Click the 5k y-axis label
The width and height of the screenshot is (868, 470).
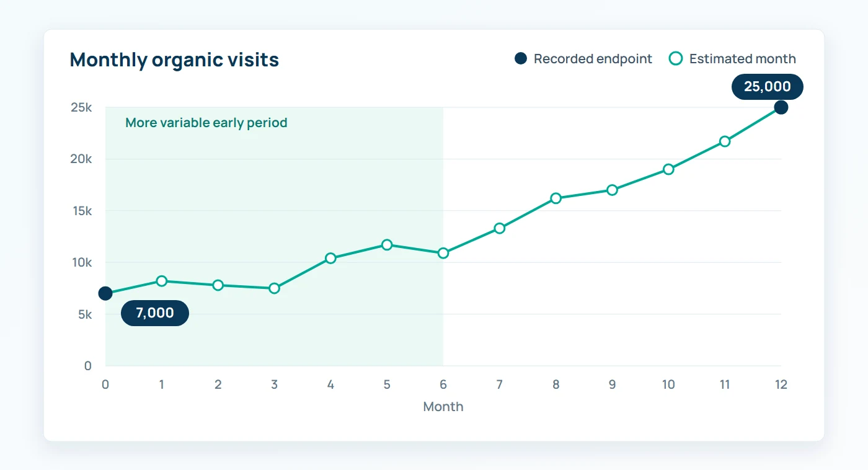click(x=84, y=314)
